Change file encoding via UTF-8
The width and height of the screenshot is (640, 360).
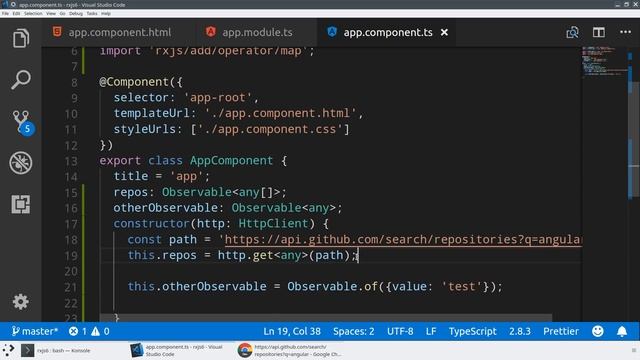[x=400, y=331]
